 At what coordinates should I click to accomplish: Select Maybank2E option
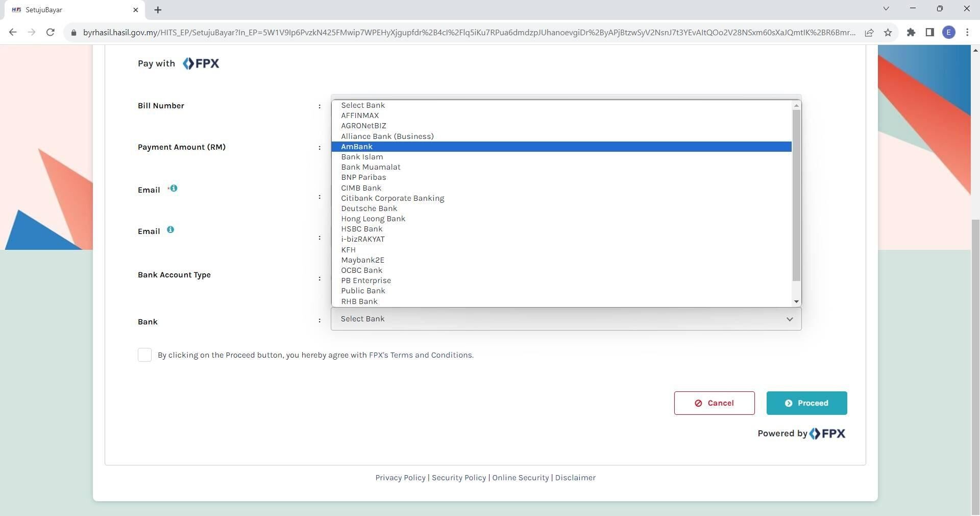click(561, 260)
